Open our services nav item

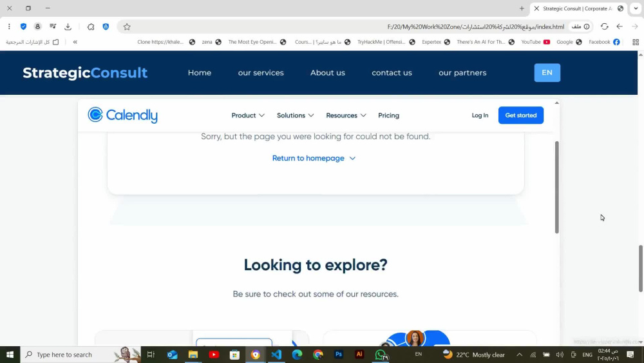tap(261, 73)
